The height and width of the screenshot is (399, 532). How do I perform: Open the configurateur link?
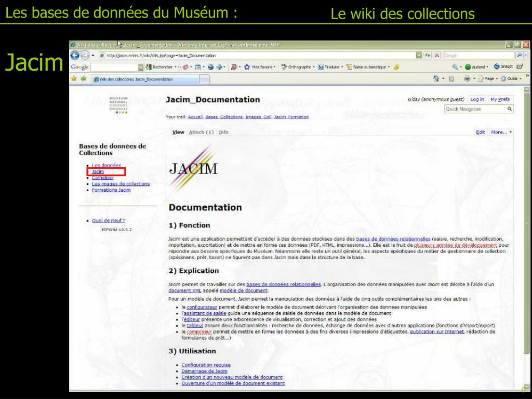202,307
